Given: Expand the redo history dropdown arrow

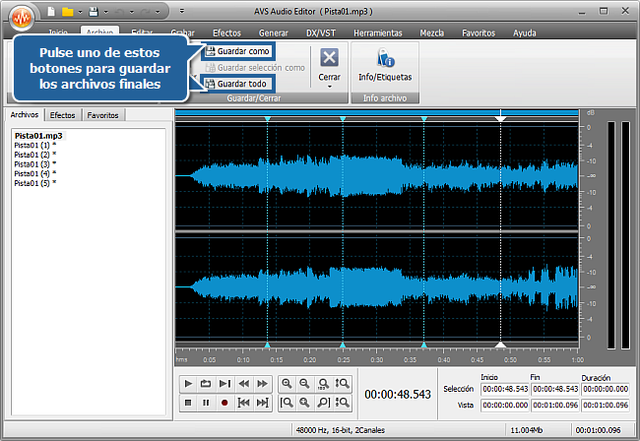Looking at the screenshot, I should (157, 12).
